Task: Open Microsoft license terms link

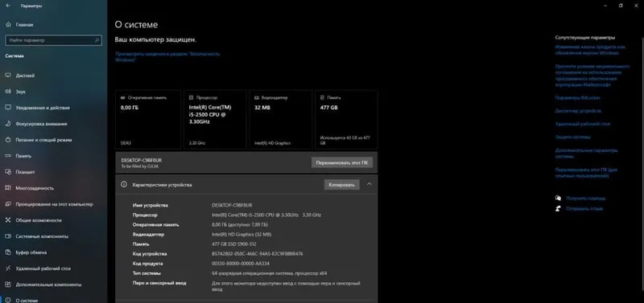Action: click(592, 75)
